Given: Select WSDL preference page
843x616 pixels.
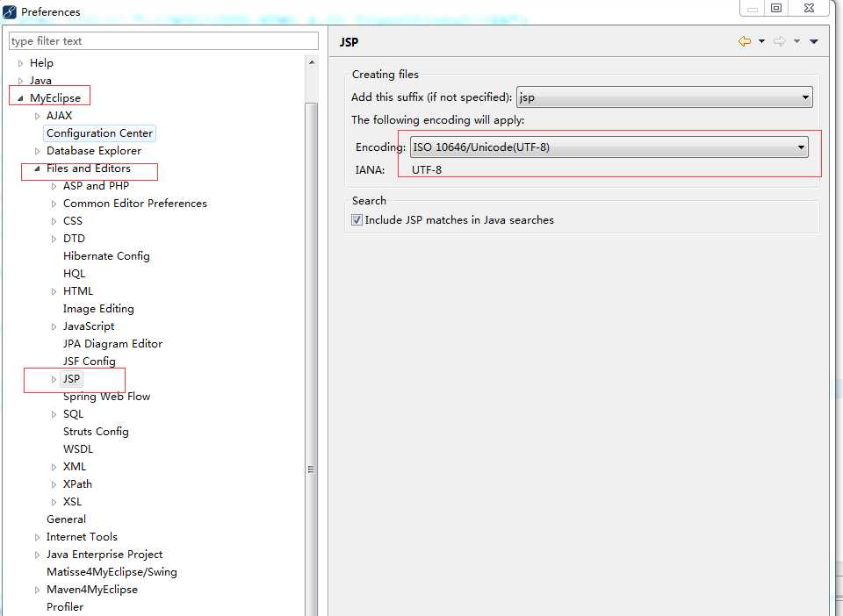Looking at the screenshot, I should (78, 449).
